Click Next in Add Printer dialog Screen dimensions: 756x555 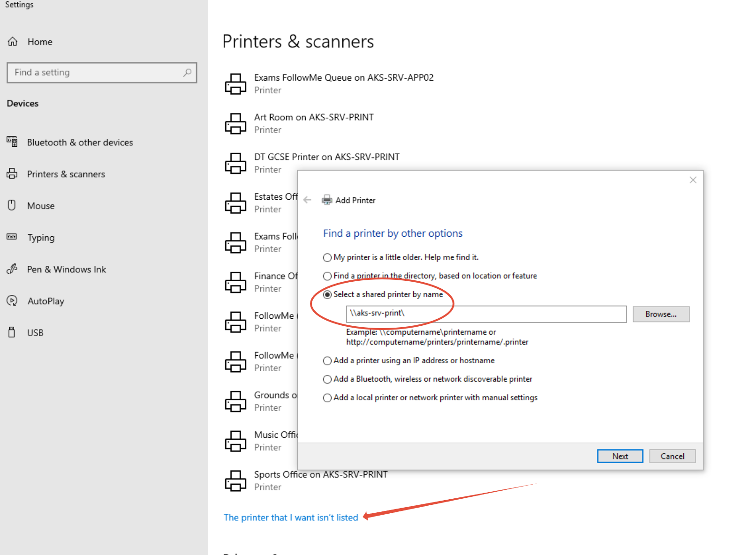pos(620,456)
